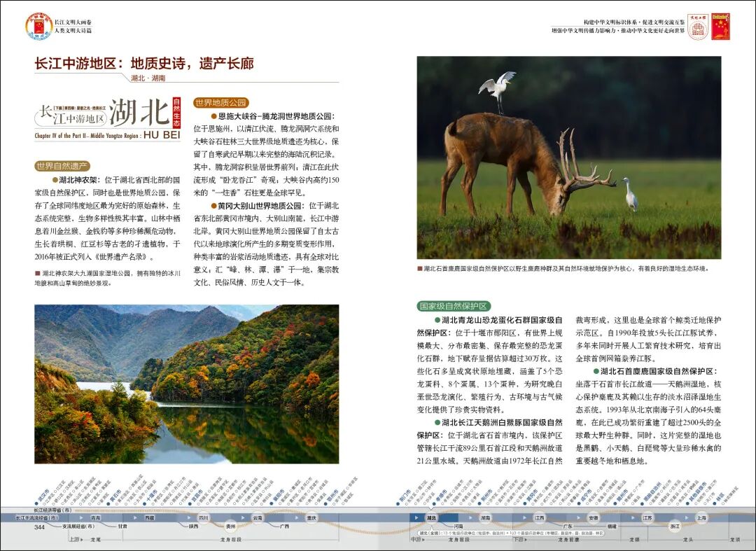The image size is (756, 551).
Task: Click the 云南 circle on the river timeline
Action: pyautogui.click(x=258, y=517)
